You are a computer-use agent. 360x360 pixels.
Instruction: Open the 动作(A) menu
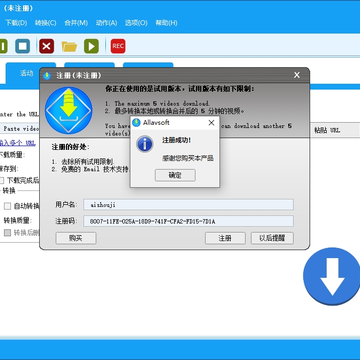pos(106,23)
